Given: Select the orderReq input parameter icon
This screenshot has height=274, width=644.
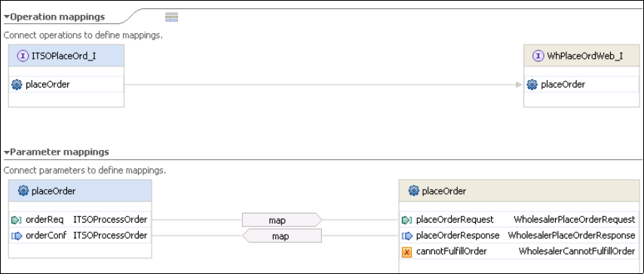Looking at the screenshot, I should click(17, 220).
